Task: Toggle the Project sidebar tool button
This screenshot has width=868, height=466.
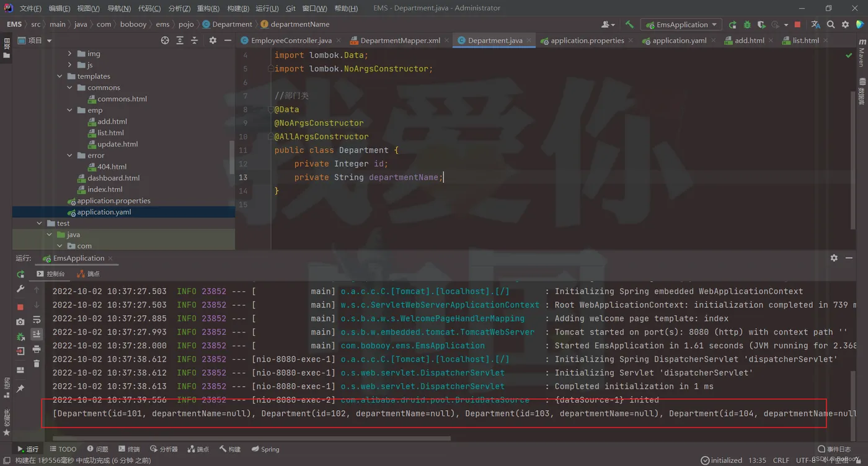Action: (x=7, y=48)
